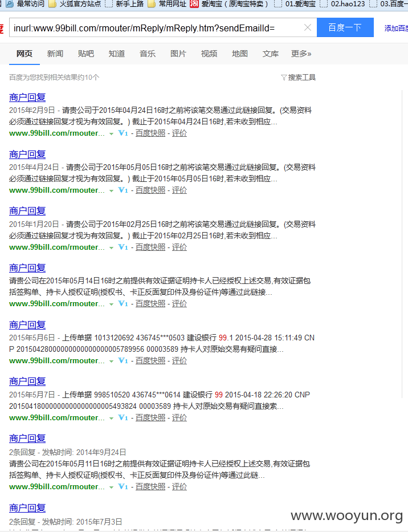Click V1 credibility icon on 2015年2月9日 result

click(123, 133)
